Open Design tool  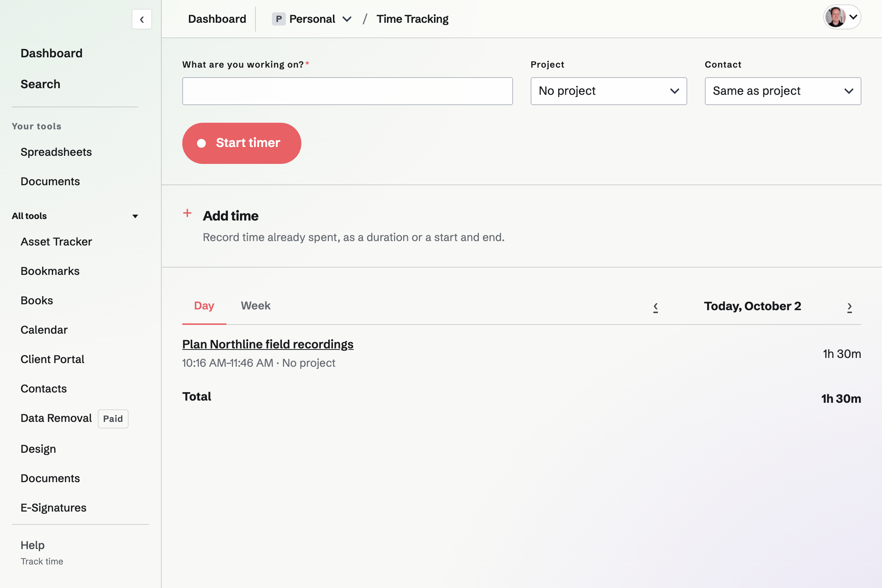click(x=38, y=449)
